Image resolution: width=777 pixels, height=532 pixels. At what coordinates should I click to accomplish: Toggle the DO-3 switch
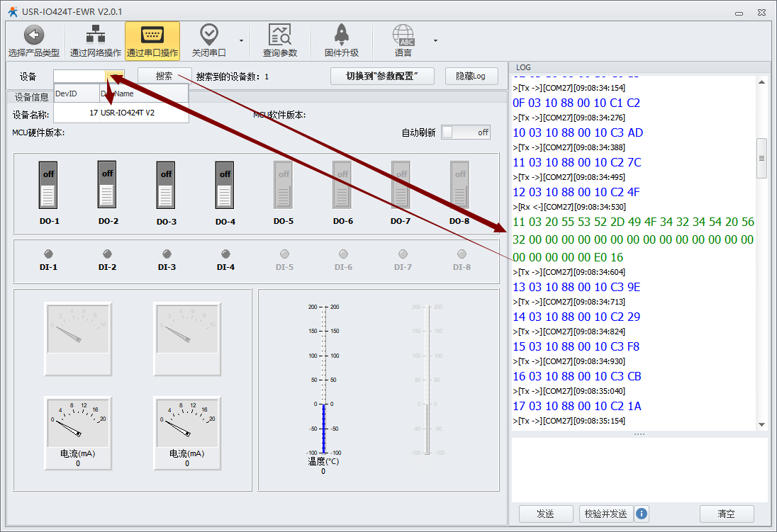[x=166, y=186]
